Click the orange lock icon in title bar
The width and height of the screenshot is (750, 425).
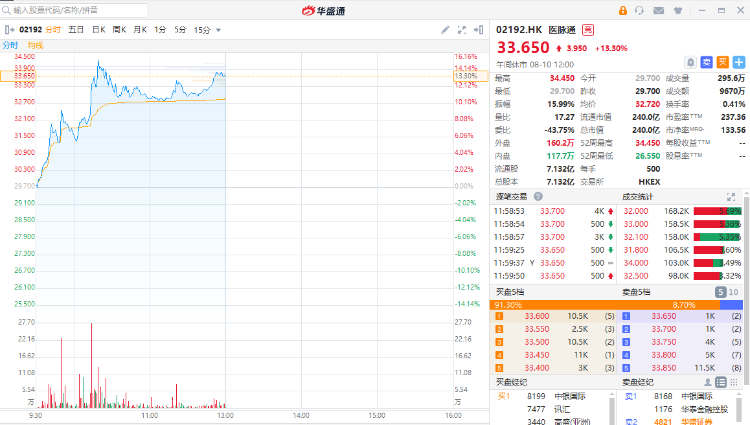(623, 10)
